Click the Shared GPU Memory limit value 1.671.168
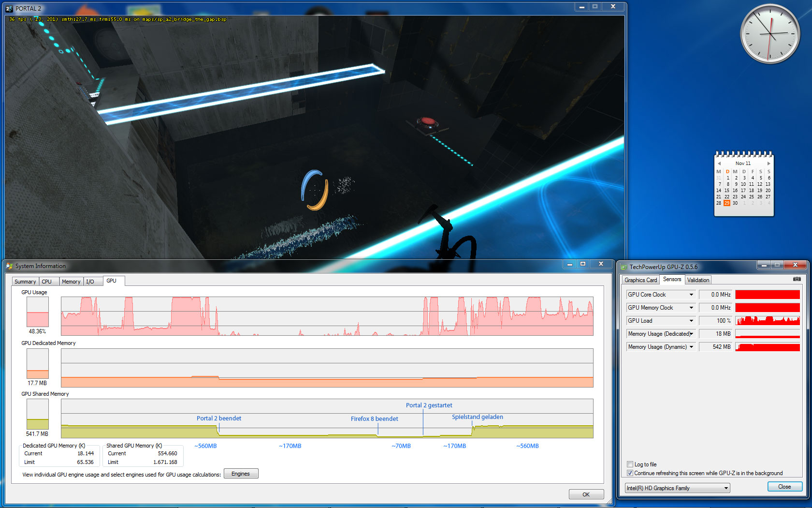812x508 pixels. pyautogui.click(x=165, y=462)
